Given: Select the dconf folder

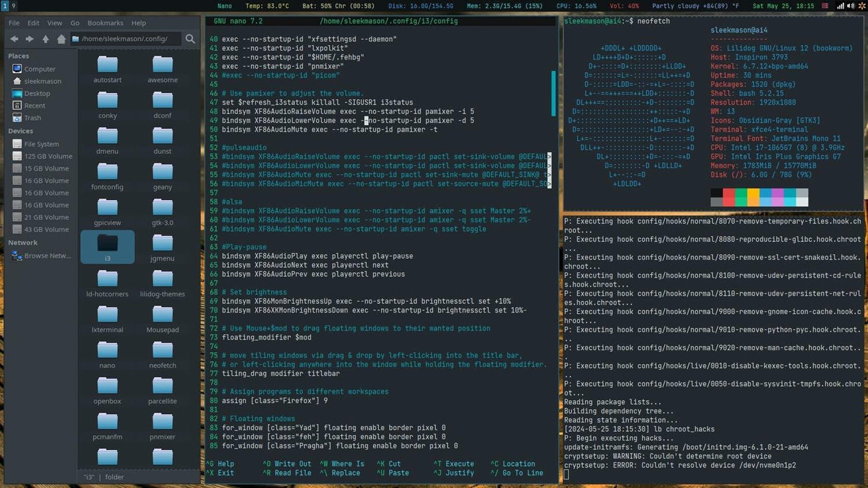Looking at the screenshot, I should (163, 105).
